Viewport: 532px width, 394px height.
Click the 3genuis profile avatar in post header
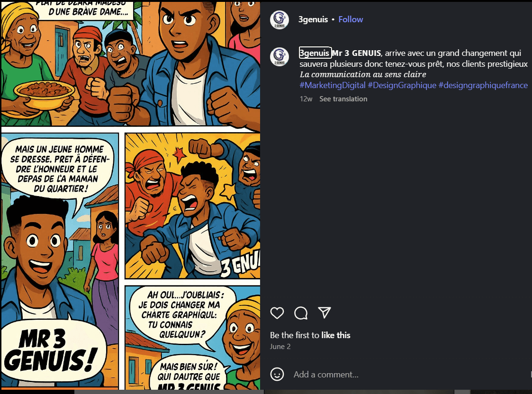(280, 19)
